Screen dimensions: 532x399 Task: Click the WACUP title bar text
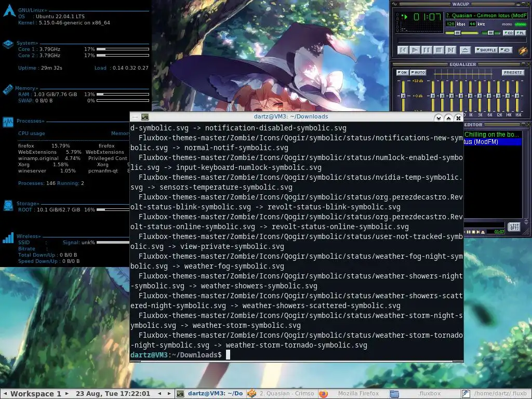tap(460, 4)
